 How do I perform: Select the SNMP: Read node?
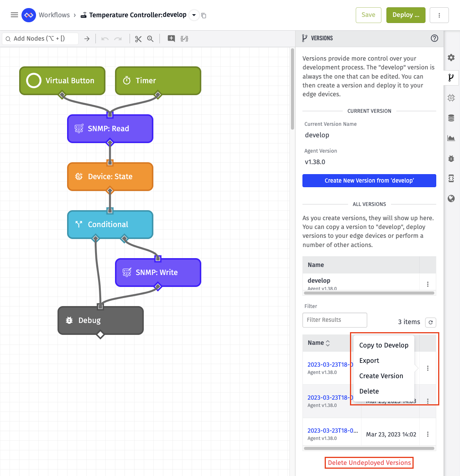pyautogui.click(x=110, y=128)
